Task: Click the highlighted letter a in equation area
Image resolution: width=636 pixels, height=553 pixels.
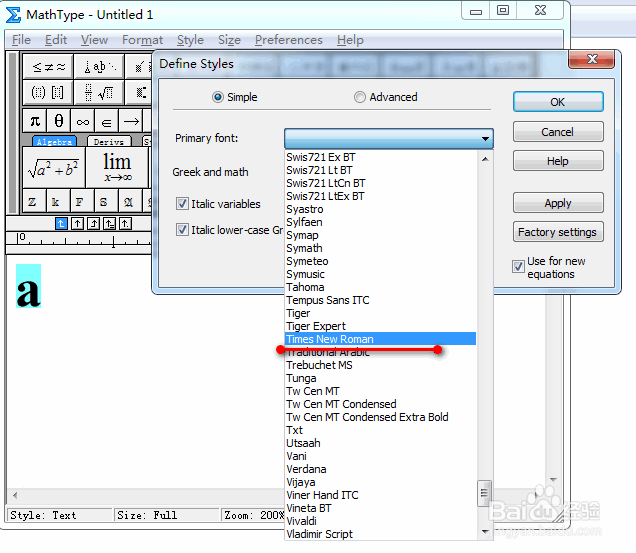Action: click(x=28, y=286)
